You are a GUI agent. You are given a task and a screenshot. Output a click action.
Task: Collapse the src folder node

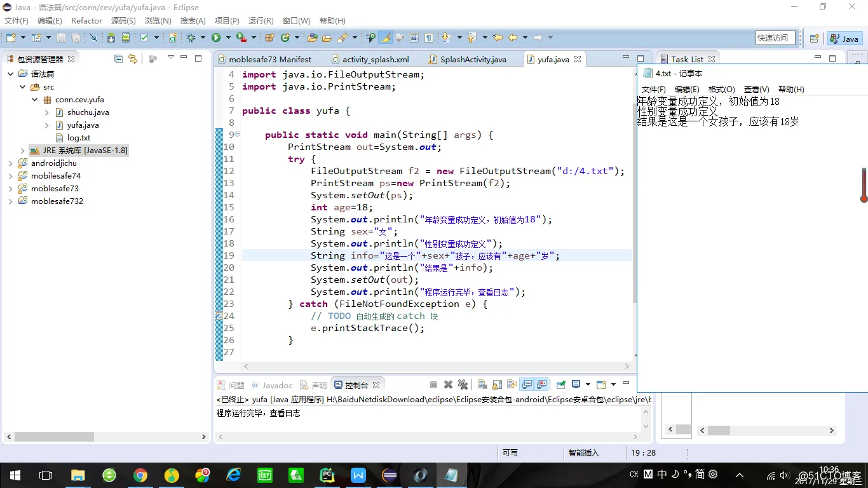23,86
